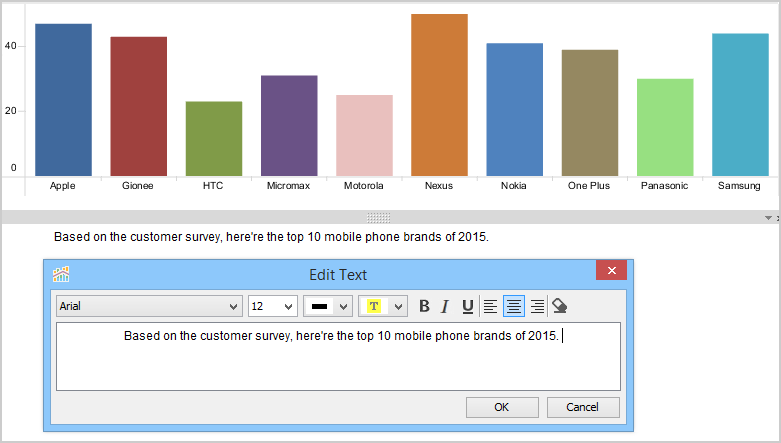The image size is (781, 443).
Task: Click the 'Samsung' axis label
Action: pyautogui.click(x=739, y=186)
